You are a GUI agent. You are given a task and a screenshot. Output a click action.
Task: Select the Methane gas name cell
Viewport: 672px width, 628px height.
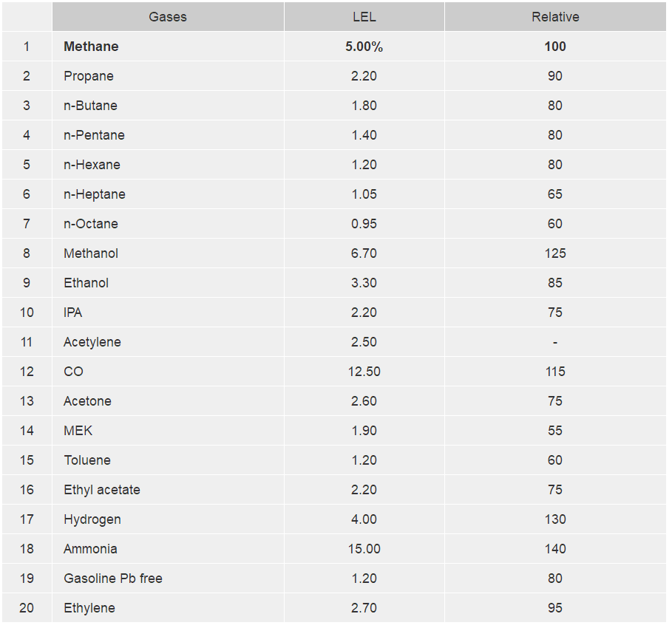(x=91, y=47)
